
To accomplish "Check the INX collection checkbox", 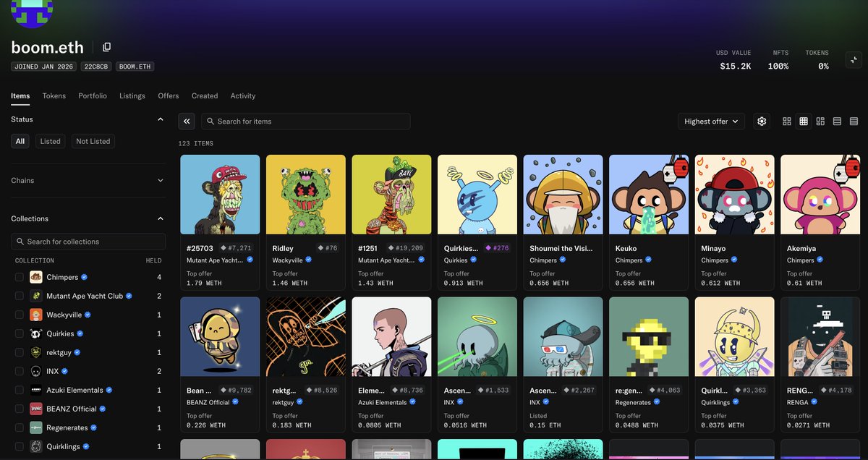I will click(20, 371).
